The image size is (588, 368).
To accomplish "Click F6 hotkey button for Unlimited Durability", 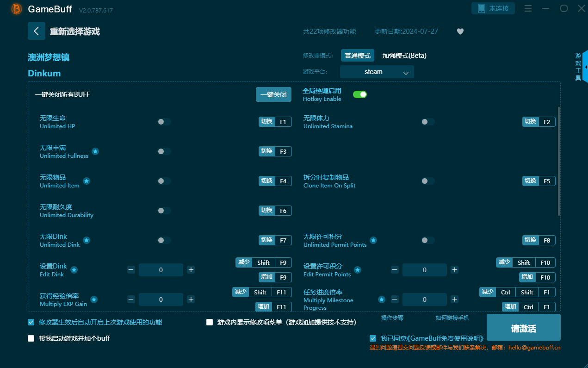I will pos(275,211).
